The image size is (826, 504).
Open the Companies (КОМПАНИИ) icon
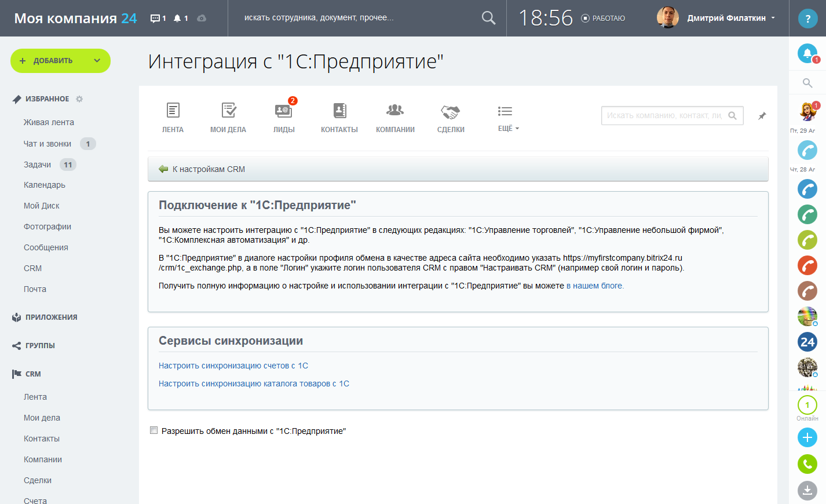coord(395,111)
